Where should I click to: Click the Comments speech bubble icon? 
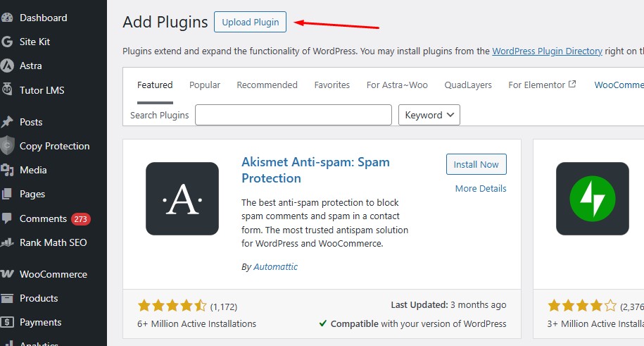click(6, 218)
